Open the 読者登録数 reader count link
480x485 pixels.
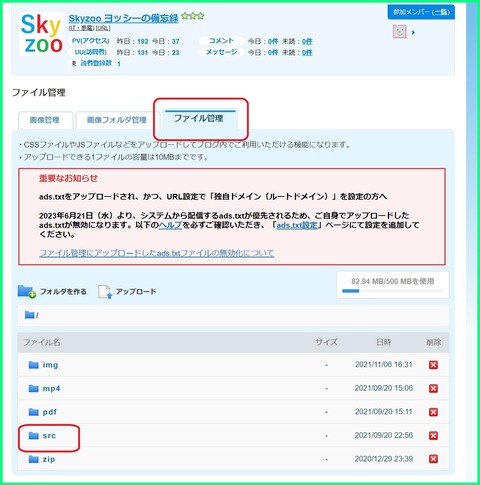tap(96, 63)
